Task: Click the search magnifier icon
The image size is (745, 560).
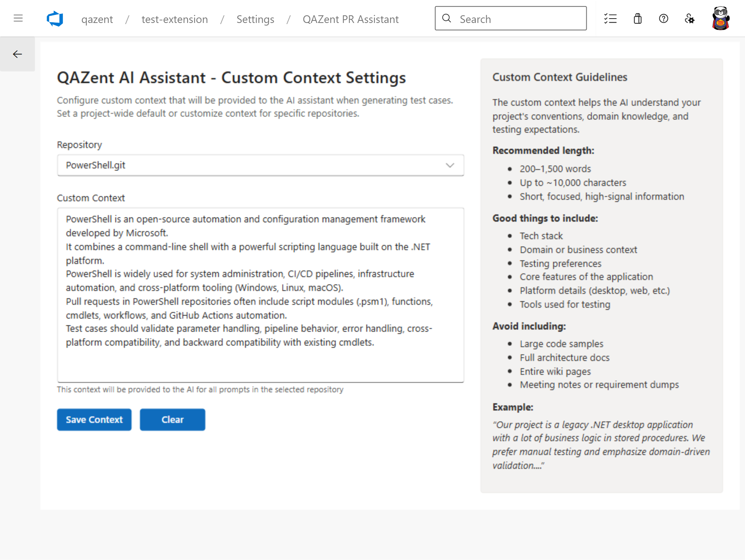Action: (447, 18)
